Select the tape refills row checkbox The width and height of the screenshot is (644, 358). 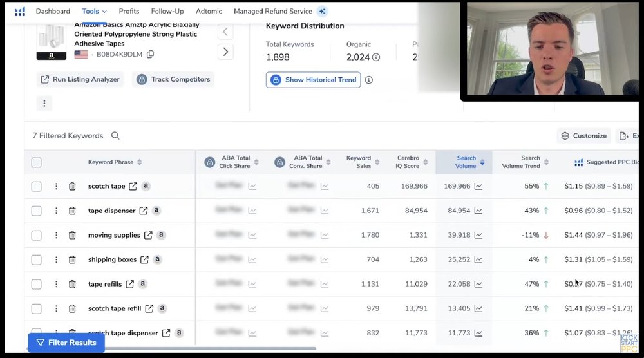click(x=37, y=284)
